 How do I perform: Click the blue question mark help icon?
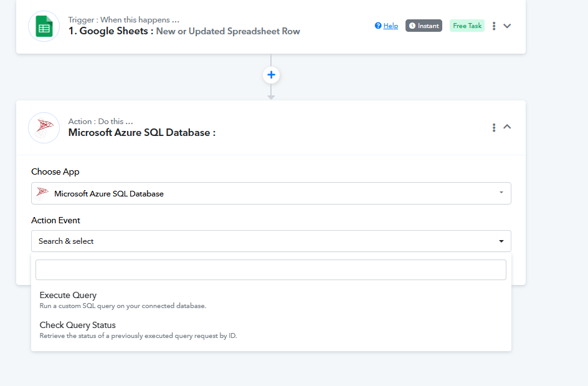(x=378, y=26)
